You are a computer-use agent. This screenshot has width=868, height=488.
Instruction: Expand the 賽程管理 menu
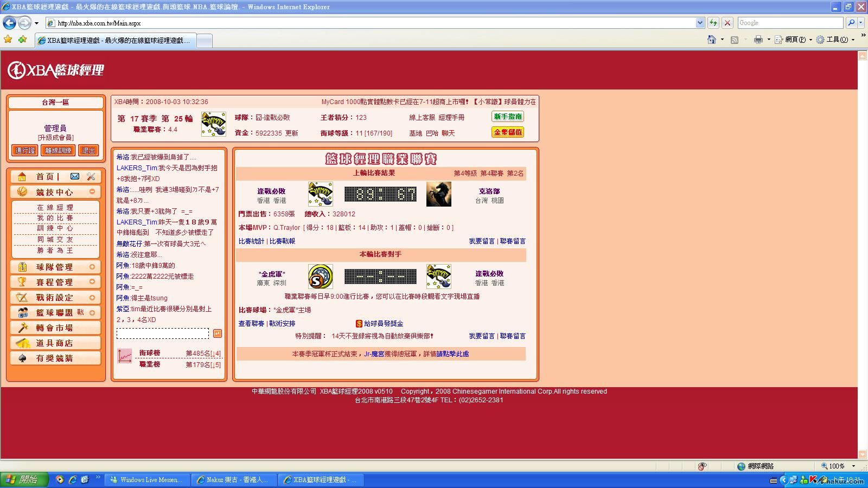click(x=92, y=282)
